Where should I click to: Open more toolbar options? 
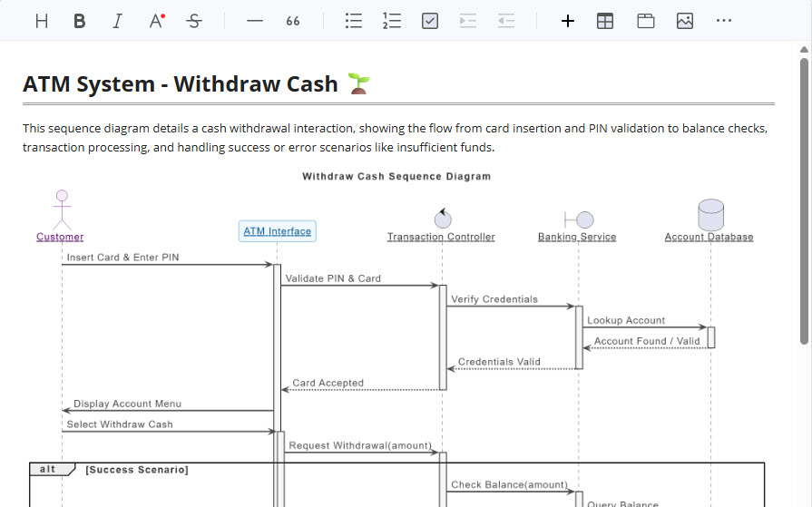(x=723, y=21)
